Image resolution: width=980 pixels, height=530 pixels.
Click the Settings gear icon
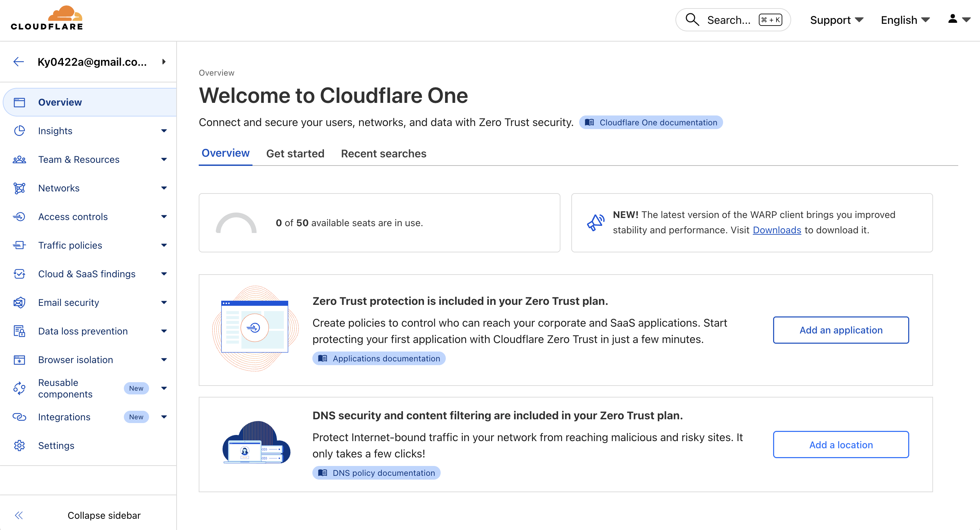19,446
